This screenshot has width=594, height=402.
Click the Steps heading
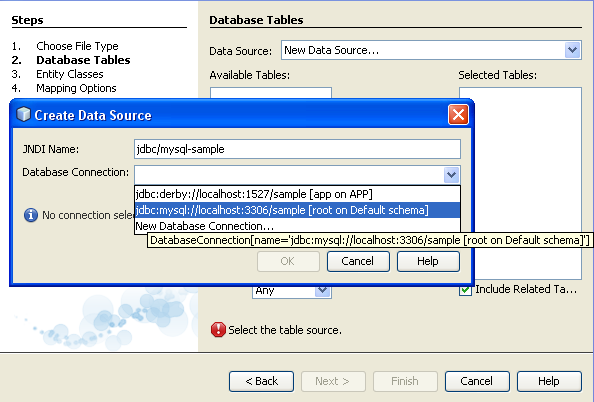(x=27, y=20)
